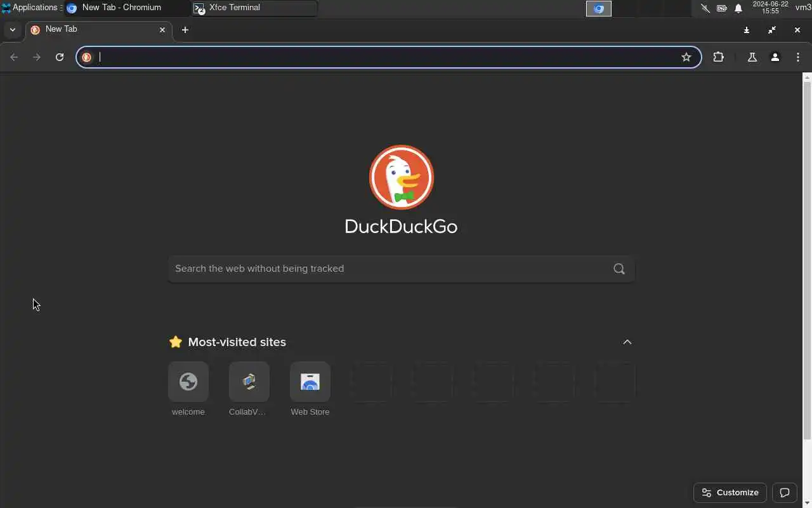This screenshot has height=508, width=812.
Task: Open the notifications bell icon
Action: pyautogui.click(x=738, y=8)
